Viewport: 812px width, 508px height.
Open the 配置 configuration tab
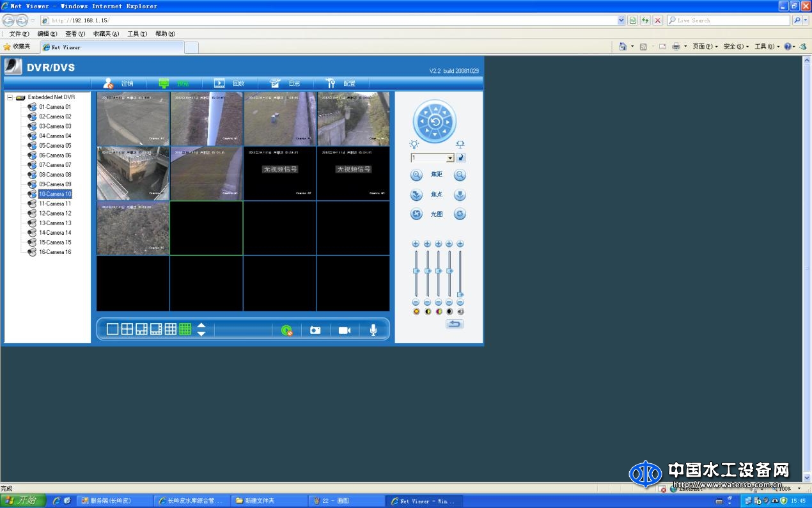coord(341,83)
